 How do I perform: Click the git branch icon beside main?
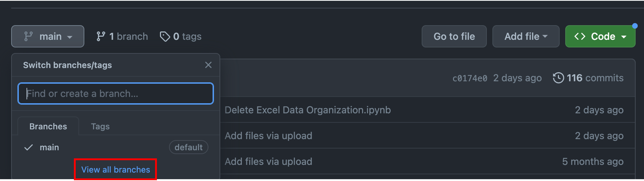coord(28,36)
